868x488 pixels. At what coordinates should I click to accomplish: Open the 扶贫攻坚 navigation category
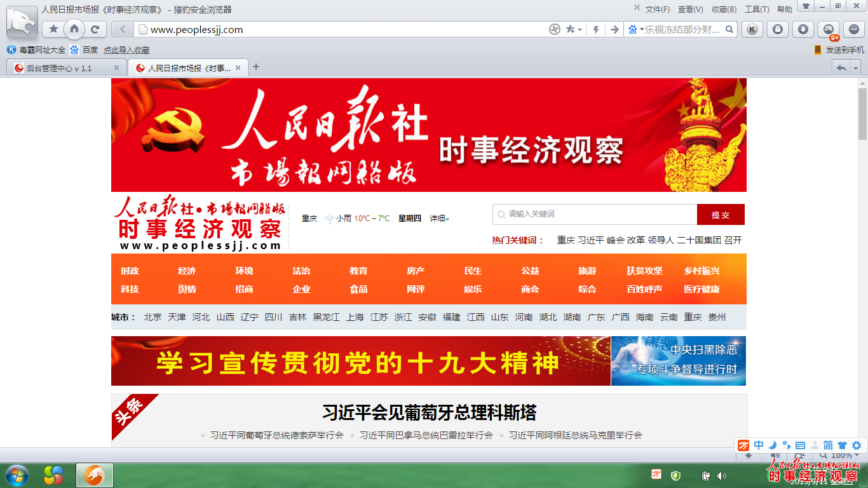point(644,271)
